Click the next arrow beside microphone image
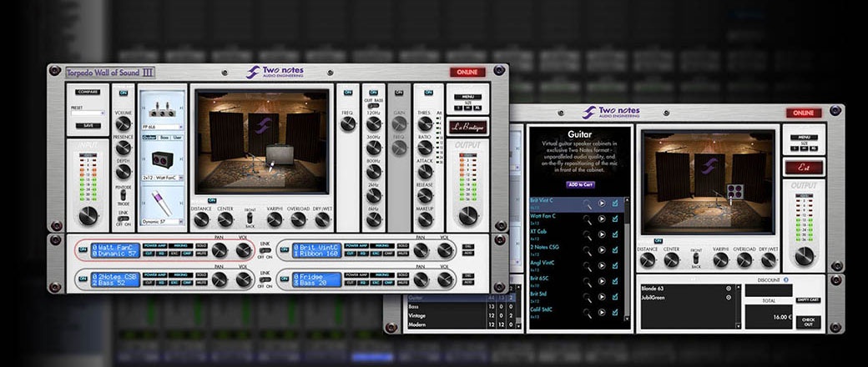Screen dimensions: 868x367 180,204
